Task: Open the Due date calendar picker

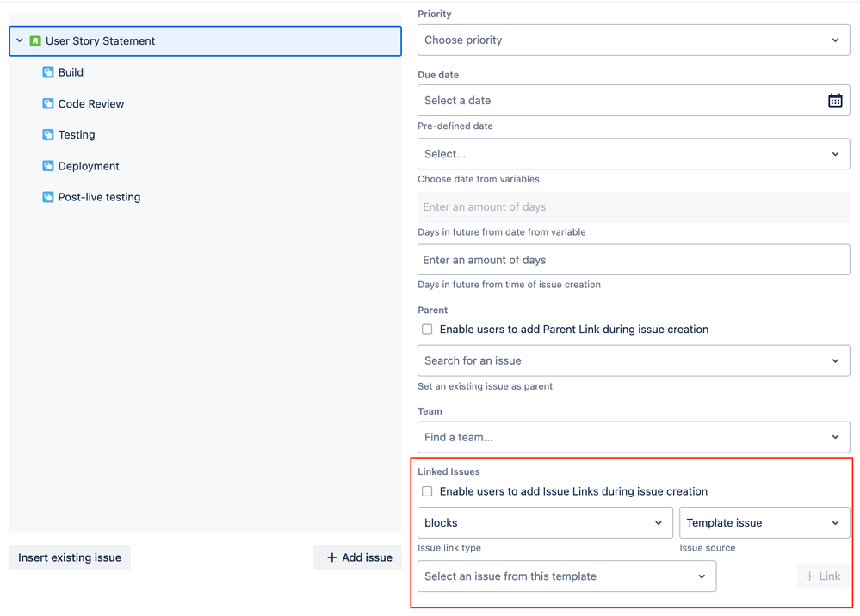Action: pos(834,100)
